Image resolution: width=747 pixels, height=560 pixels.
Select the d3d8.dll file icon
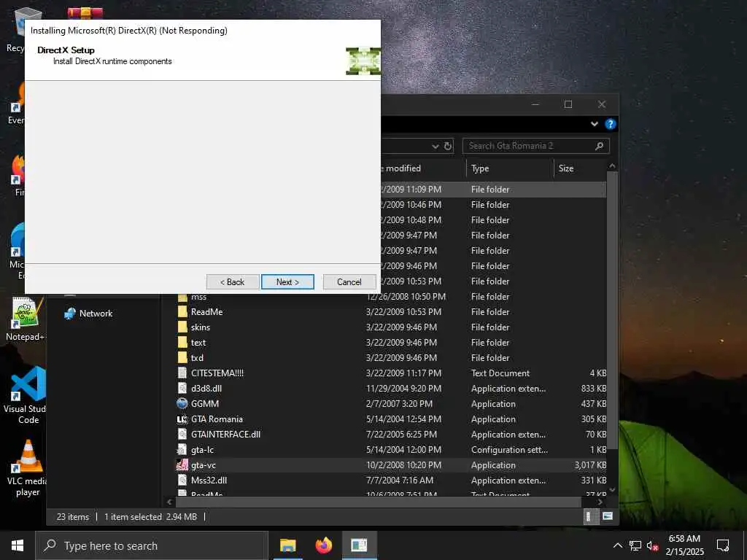pyautogui.click(x=182, y=388)
